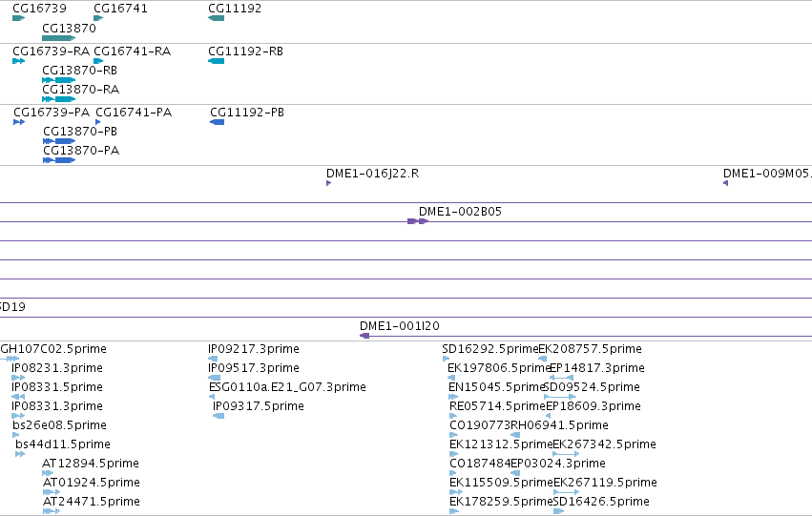Select the CG16739 gene feature
Screen dimensions: 812x516
click(19, 18)
